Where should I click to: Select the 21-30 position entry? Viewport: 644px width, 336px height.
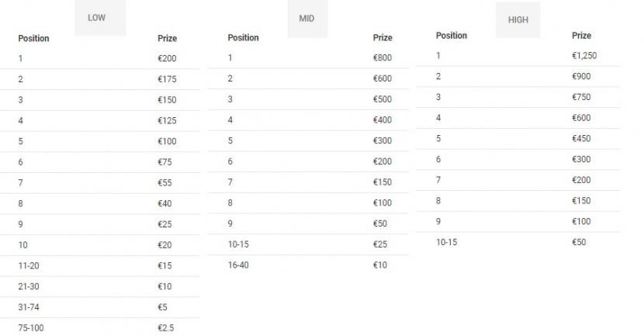pyautogui.click(x=29, y=286)
